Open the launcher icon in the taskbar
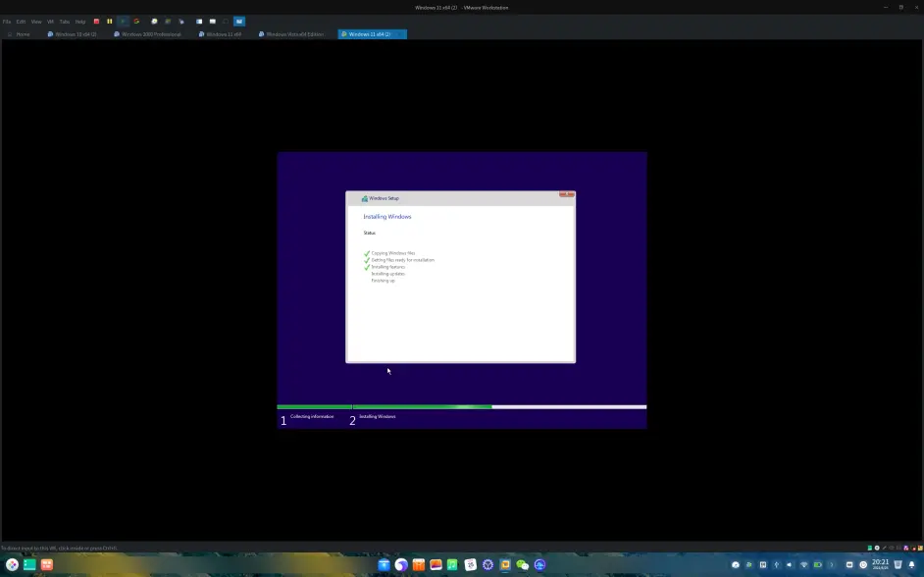 point(12,564)
